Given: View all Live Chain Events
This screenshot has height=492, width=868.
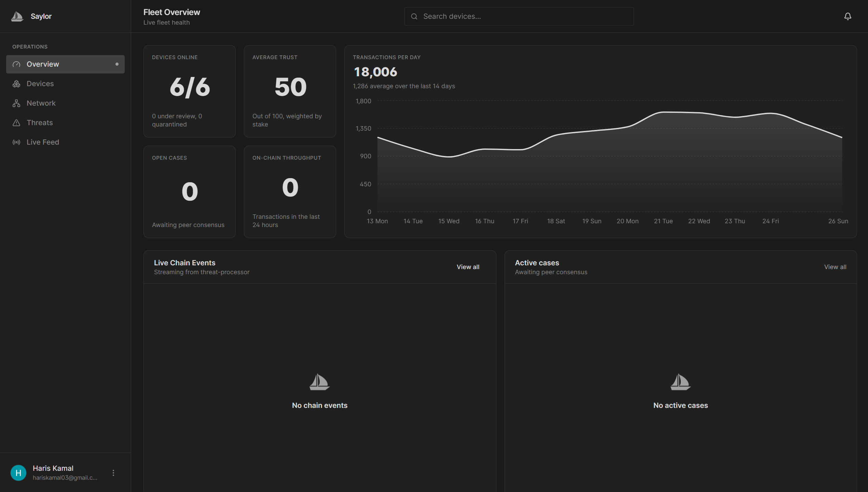Looking at the screenshot, I should [x=468, y=267].
